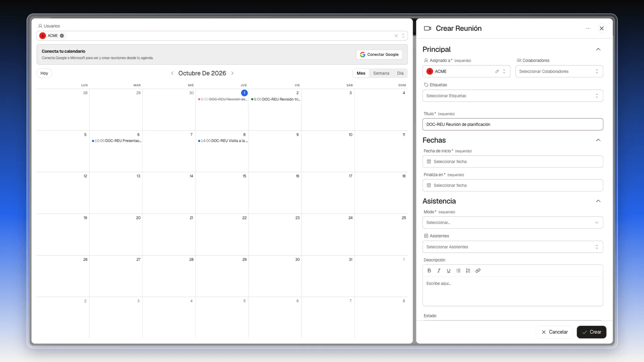Click the Cancelar button
The width and height of the screenshot is (644, 362).
click(554, 332)
